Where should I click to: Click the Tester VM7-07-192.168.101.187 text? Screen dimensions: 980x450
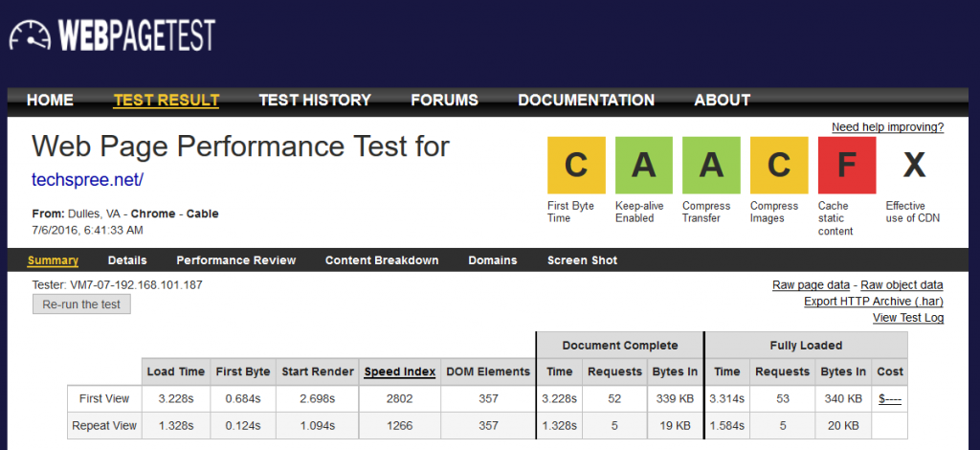coord(118,285)
